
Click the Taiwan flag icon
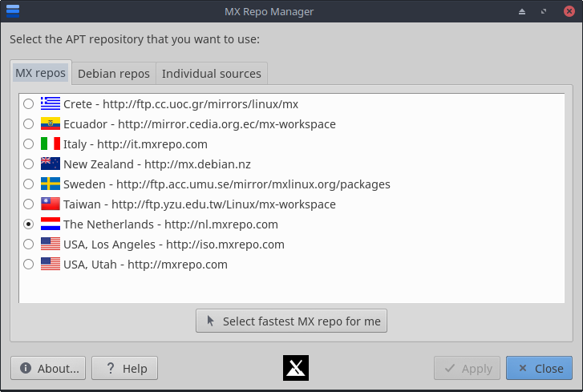click(x=51, y=204)
